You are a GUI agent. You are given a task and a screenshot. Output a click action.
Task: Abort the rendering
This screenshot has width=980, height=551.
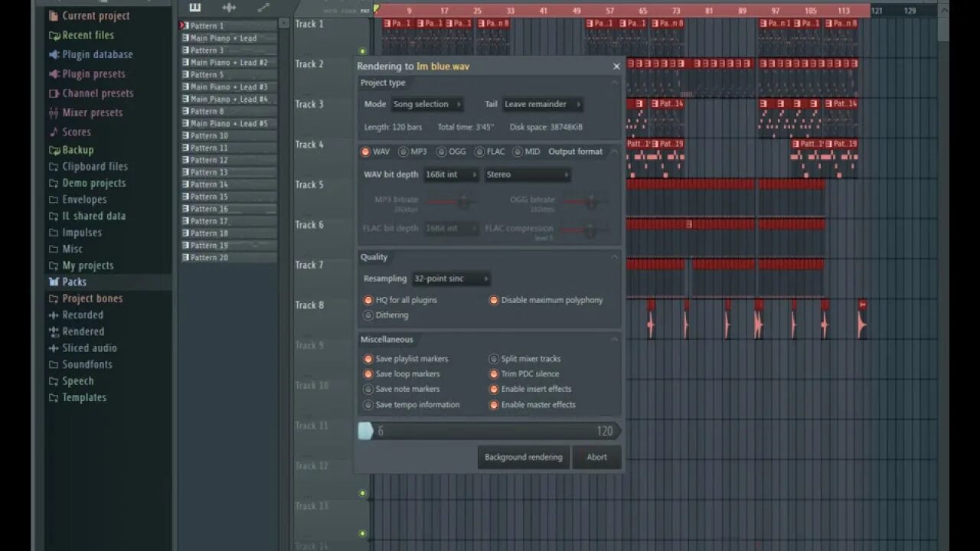(x=597, y=458)
